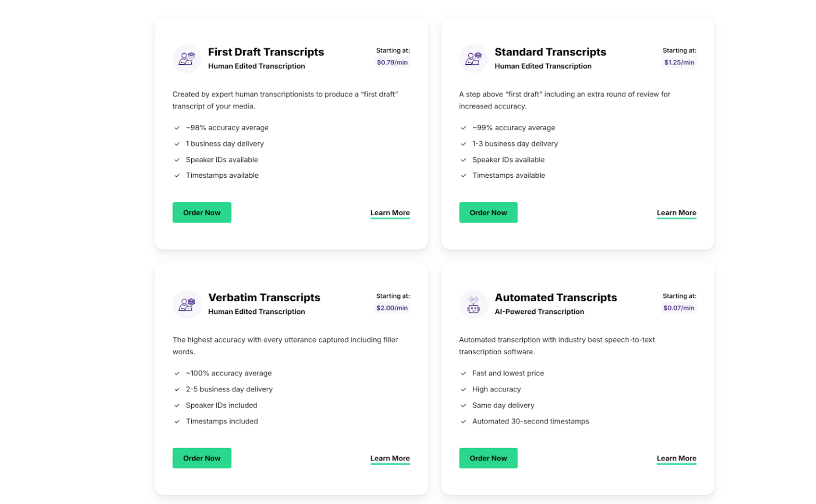Viewport: 816px width, 504px height.
Task: Click the First Draft Transcripts graduate icon
Action: (186, 58)
